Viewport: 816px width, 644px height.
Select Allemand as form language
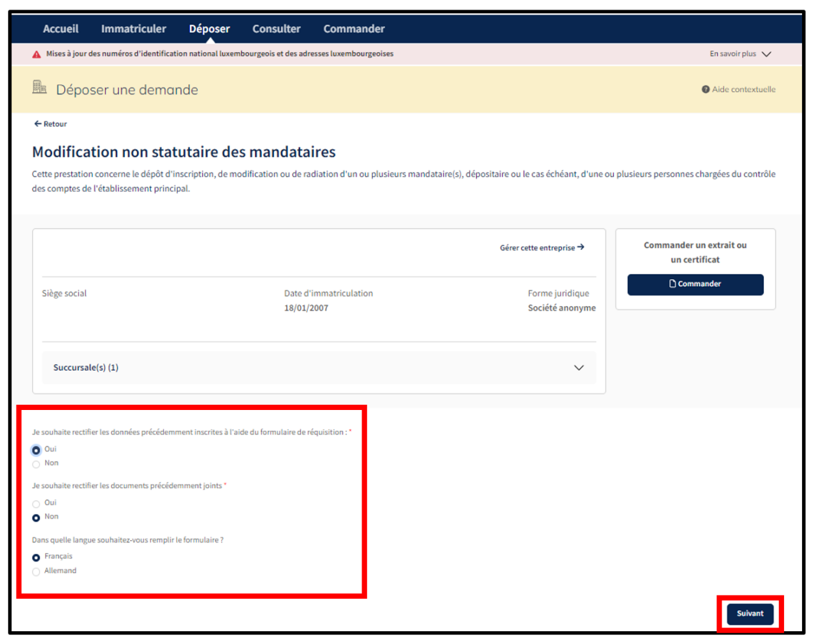(x=36, y=572)
